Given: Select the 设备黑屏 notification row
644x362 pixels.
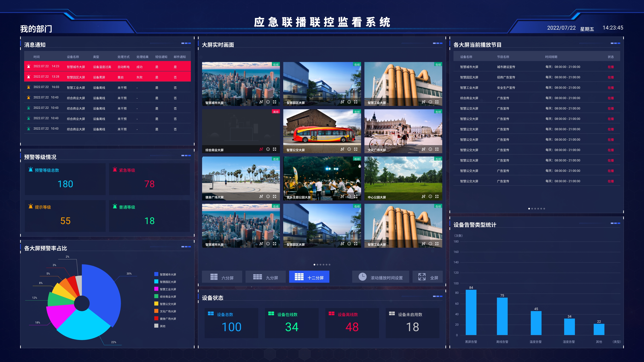Looking at the screenshot, I should tap(108, 77).
